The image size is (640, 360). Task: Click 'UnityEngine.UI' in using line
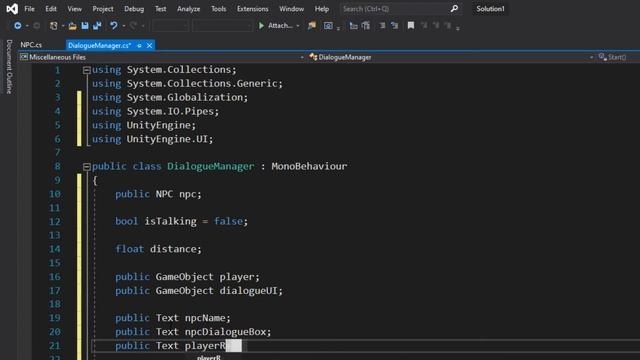(x=167, y=139)
